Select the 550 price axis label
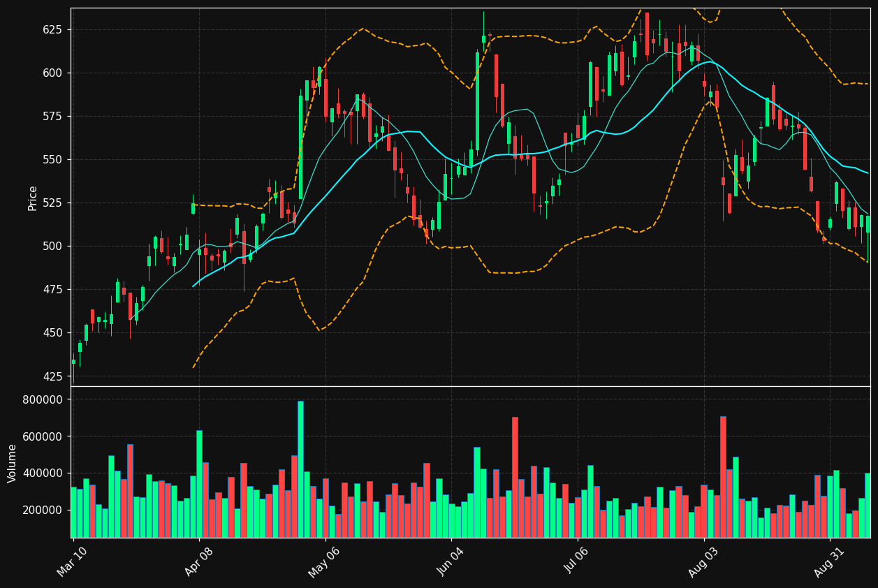The height and width of the screenshot is (588, 878). (52, 160)
